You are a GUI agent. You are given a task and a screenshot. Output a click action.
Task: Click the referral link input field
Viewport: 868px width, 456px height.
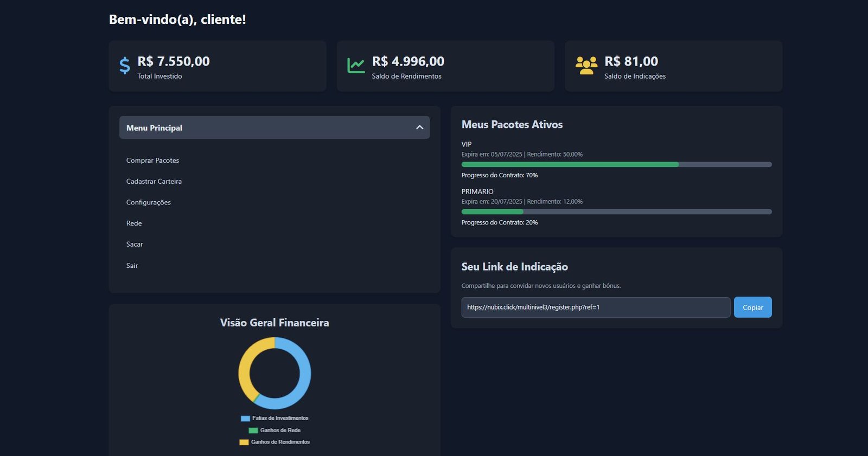(595, 307)
